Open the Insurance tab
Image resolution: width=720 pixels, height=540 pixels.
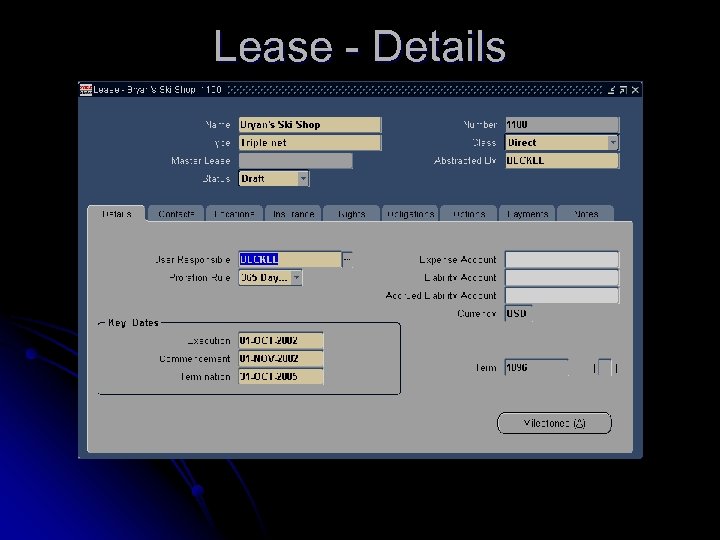[x=293, y=214]
